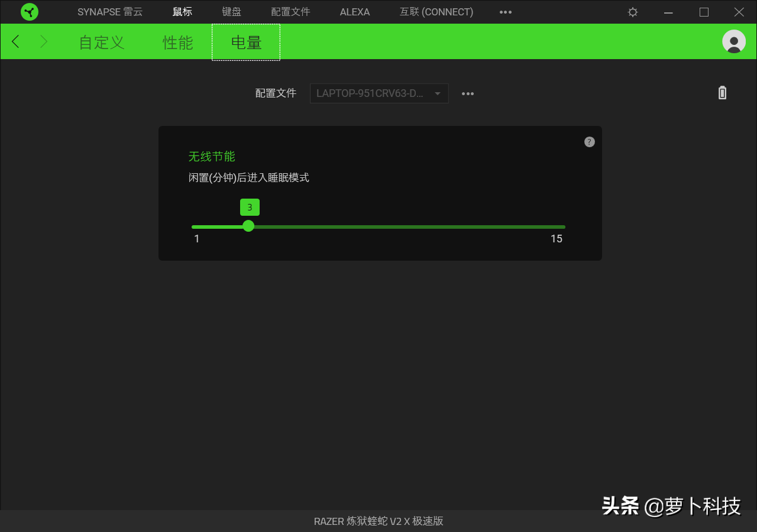Viewport: 757px width, 532px height.
Task: Go forward with the right arrow
Action: click(43, 41)
